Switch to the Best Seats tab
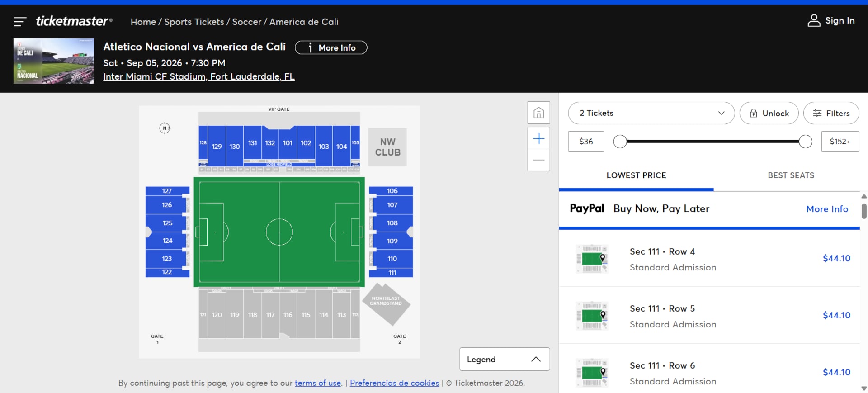 791,175
